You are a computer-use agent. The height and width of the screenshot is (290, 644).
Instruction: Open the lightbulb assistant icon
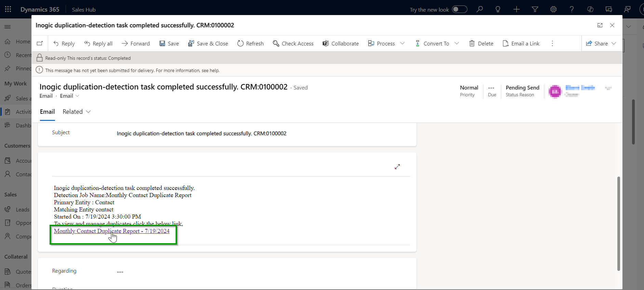pos(498,9)
